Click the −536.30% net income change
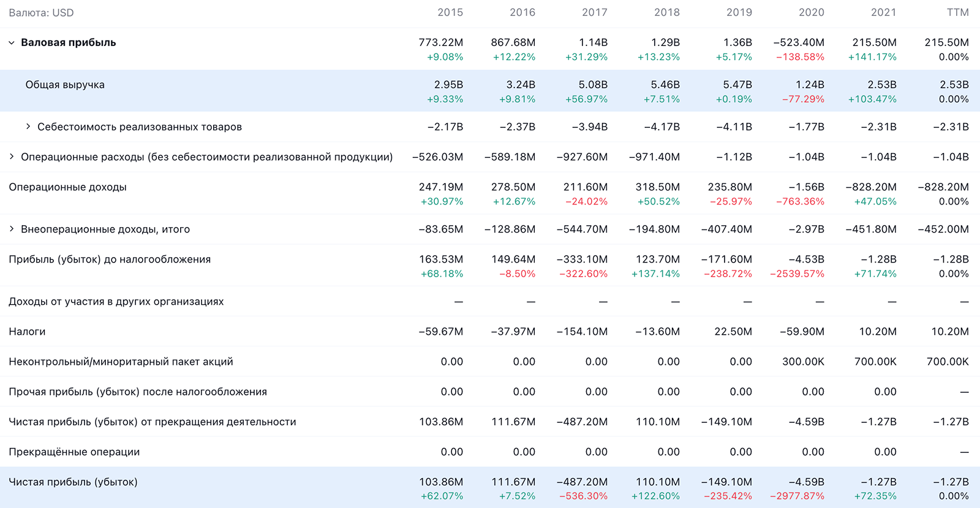The width and height of the screenshot is (980, 508). (x=583, y=496)
